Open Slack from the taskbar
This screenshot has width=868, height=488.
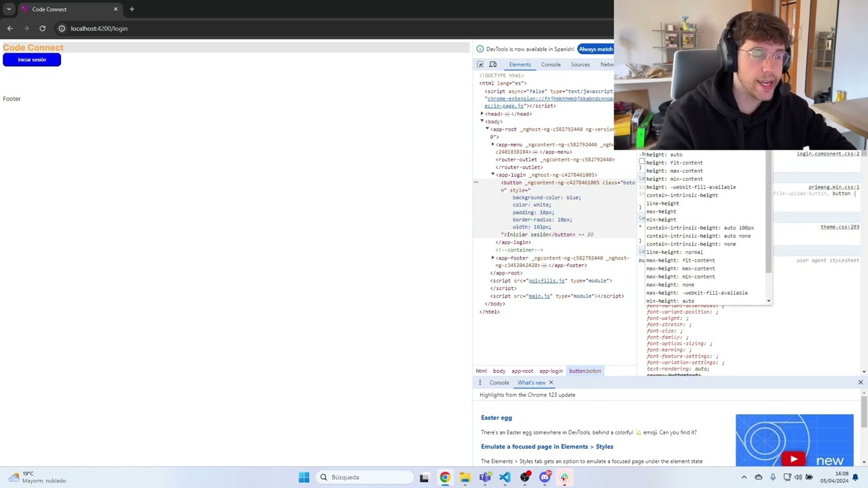pyautogui.click(x=564, y=477)
